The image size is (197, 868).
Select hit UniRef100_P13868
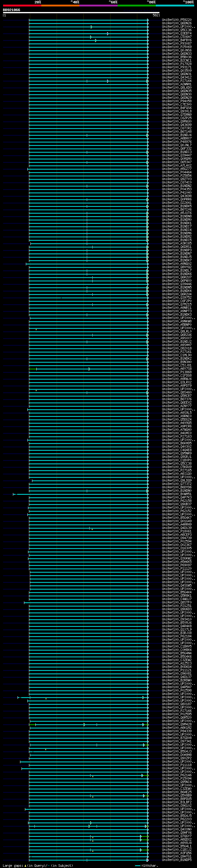tap(177, 372)
